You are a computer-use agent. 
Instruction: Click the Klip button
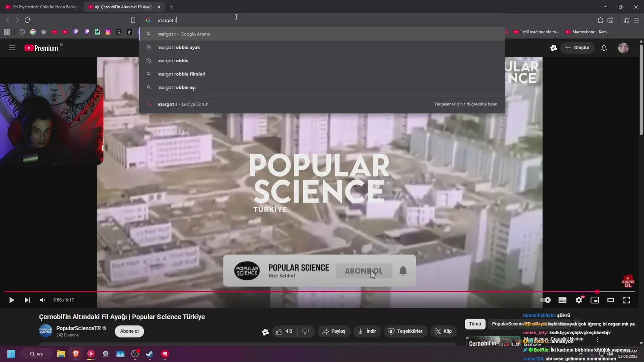443,331
